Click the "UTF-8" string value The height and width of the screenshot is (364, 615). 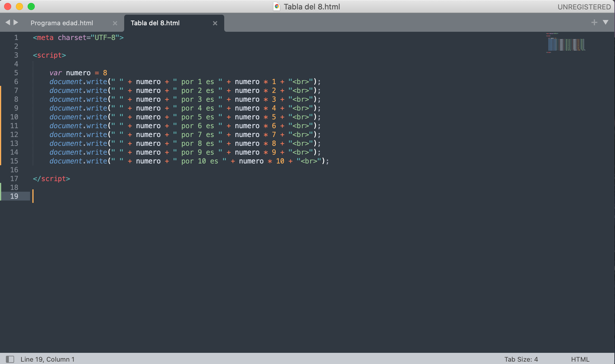(105, 38)
